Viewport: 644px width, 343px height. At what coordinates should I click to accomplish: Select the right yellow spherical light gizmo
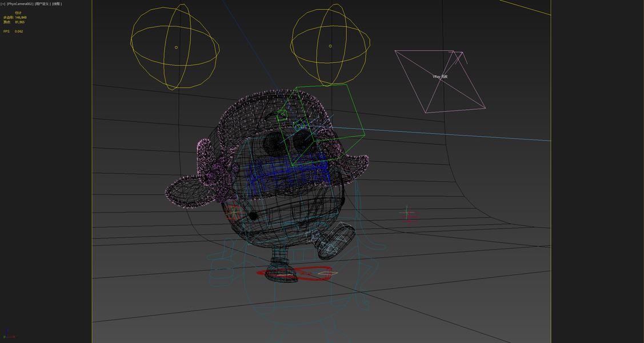click(x=330, y=45)
